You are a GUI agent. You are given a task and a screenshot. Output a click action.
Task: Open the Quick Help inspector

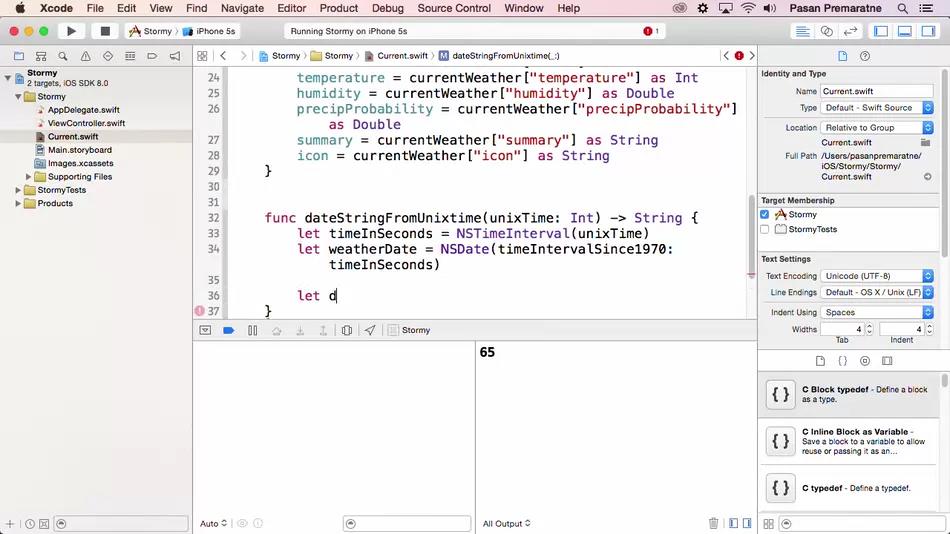865,56
